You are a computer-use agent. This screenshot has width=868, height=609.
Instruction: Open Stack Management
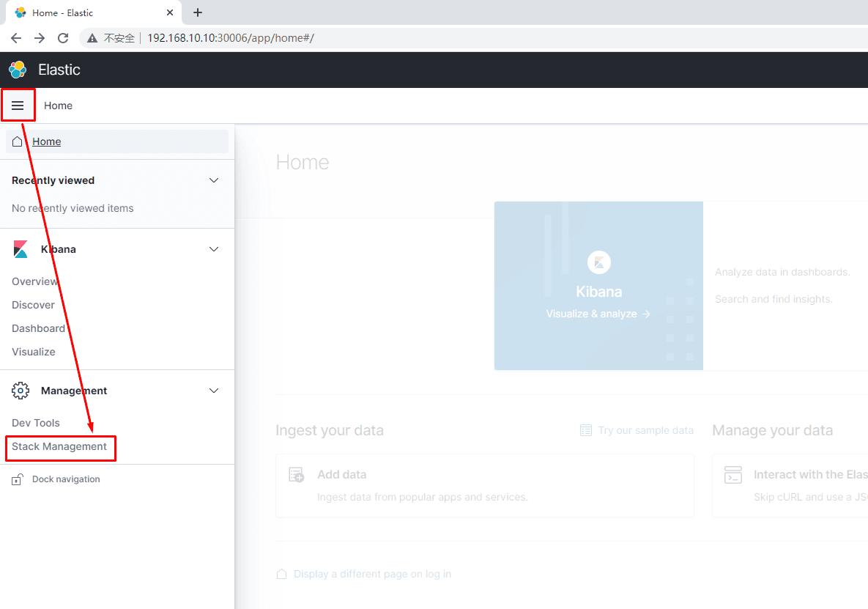click(x=59, y=446)
